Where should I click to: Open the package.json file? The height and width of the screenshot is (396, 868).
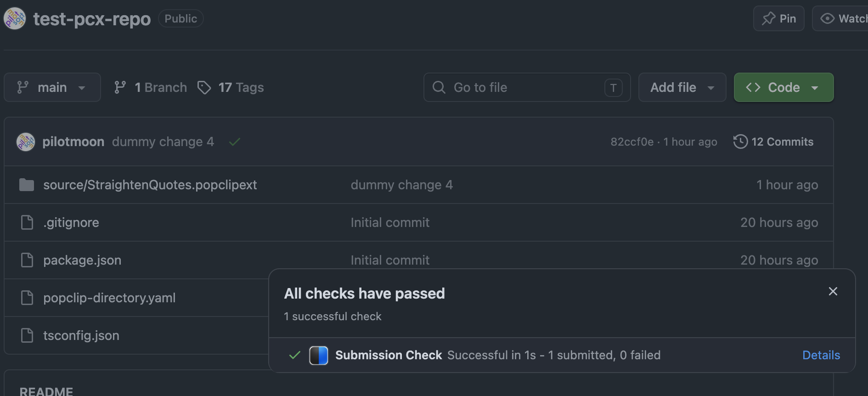(82, 260)
